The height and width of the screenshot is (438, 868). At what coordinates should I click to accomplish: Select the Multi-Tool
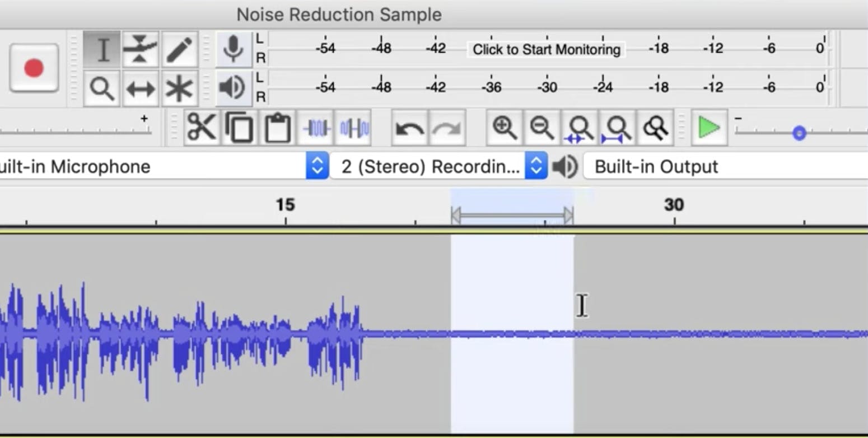[179, 87]
